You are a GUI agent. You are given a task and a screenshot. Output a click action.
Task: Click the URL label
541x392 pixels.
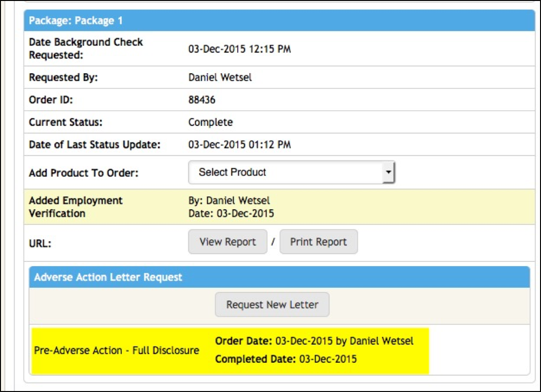click(x=40, y=243)
